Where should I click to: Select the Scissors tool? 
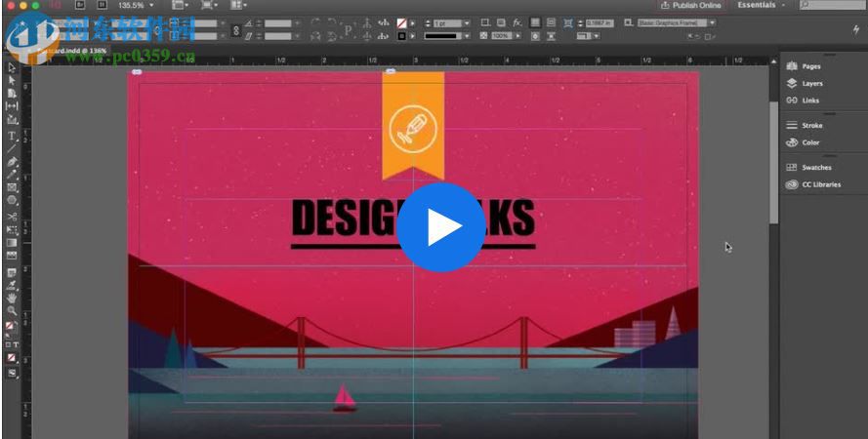[12, 217]
